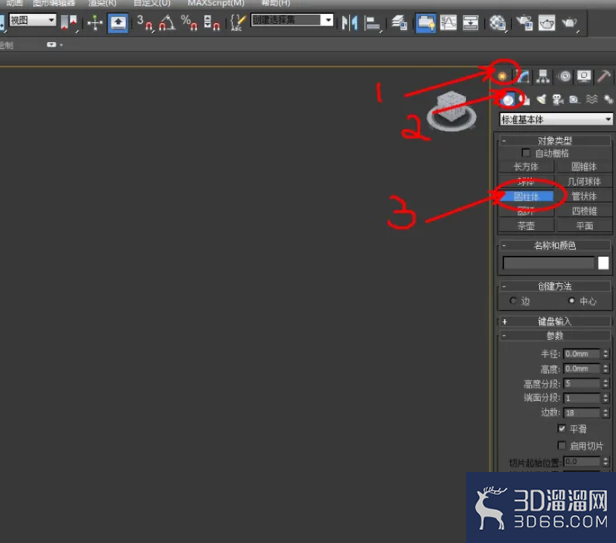Open the Hierarchy tab in command panel
616x543 pixels.
(543, 76)
